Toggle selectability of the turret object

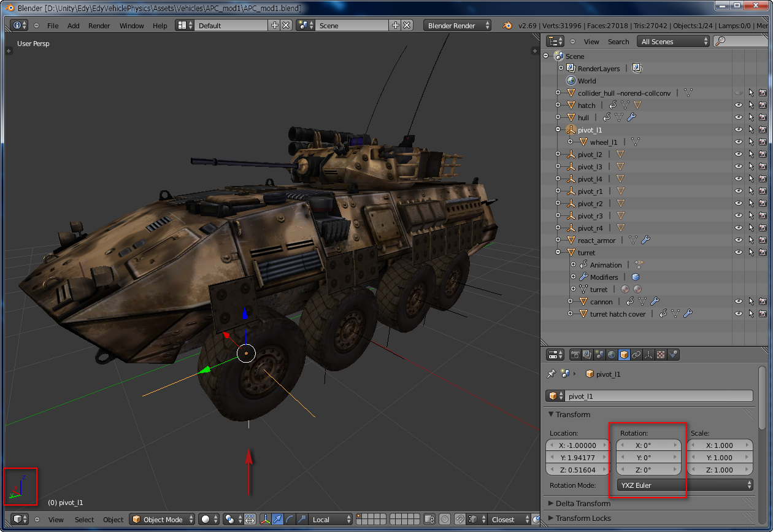(751, 253)
